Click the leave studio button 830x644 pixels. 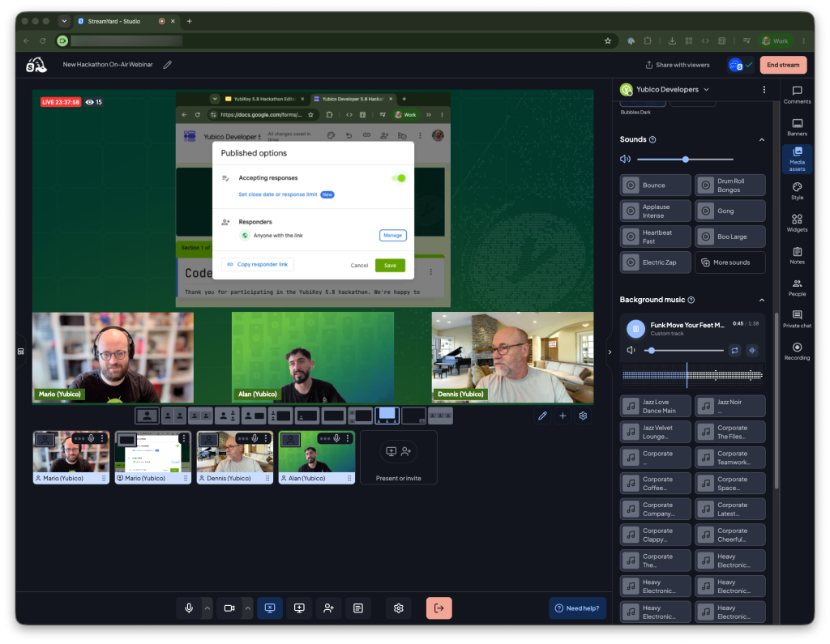pos(439,608)
